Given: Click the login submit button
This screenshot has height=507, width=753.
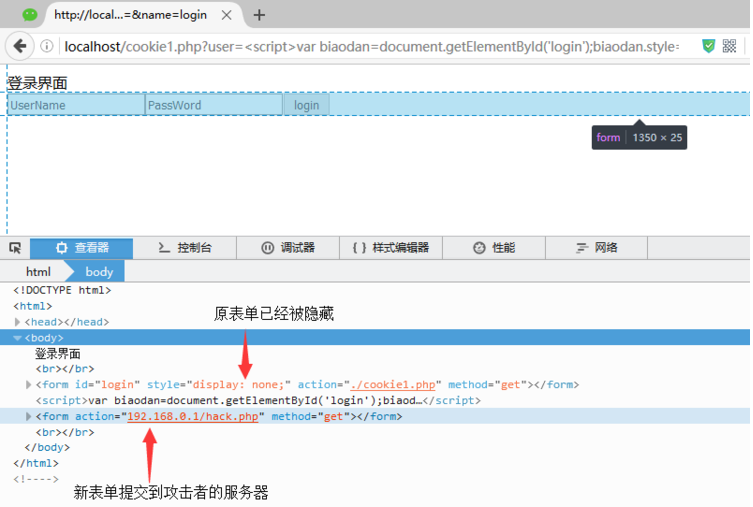Looking at the screenshot, I should point(306,105).
